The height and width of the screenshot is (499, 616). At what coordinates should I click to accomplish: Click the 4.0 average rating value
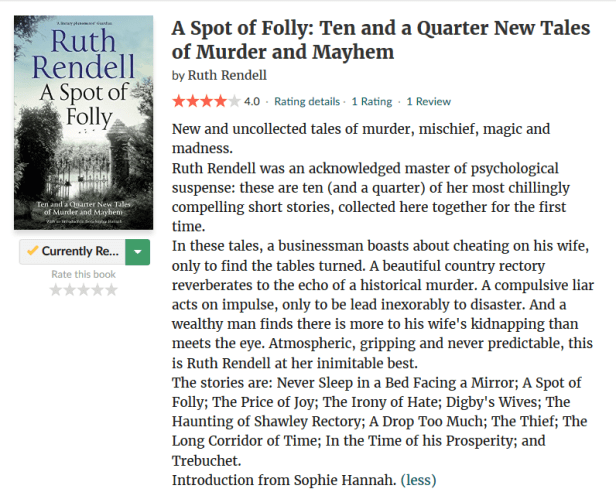252,101
